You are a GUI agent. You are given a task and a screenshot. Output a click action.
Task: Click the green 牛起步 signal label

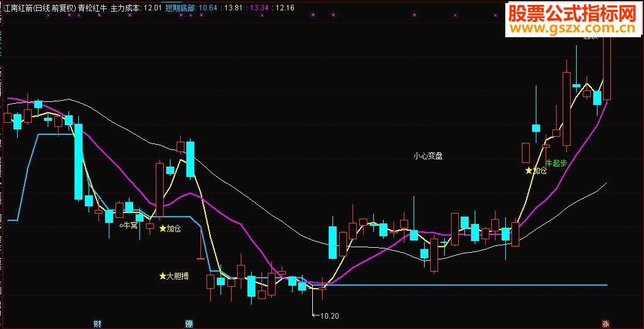coord(557,163)
